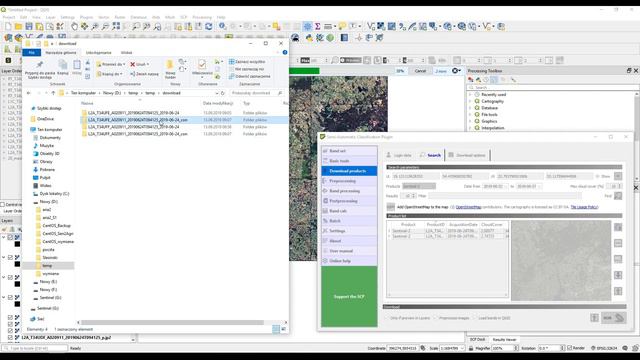
Task: Toggle visibility of L2A_T34UDE layer checkbox
Action: (x=10, y=338)
